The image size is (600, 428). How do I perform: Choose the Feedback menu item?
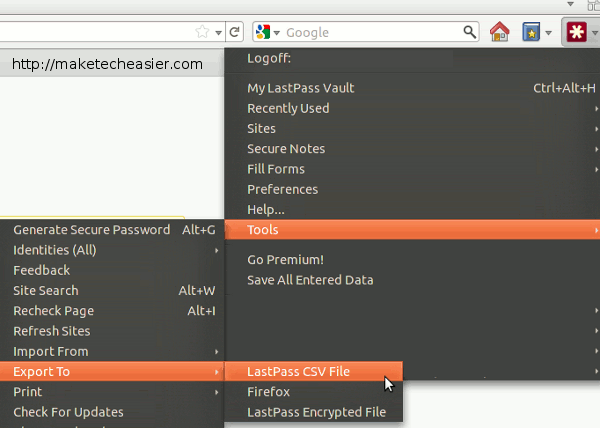point(112,270)
